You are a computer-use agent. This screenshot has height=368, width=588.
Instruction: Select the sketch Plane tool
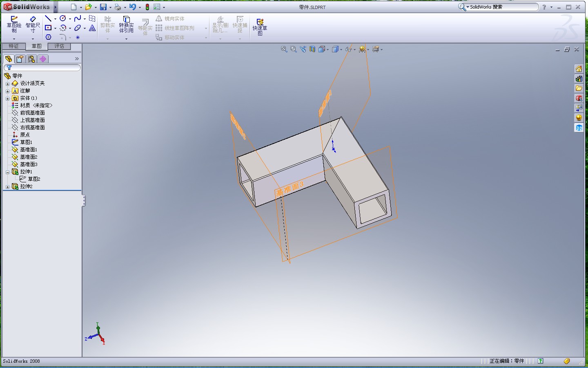click(x=92, y=18)
